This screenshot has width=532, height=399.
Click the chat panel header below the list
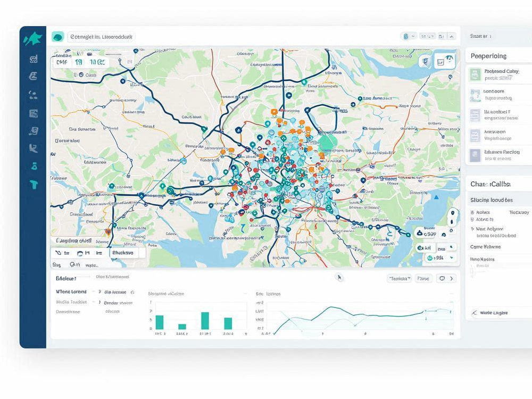[499, 184]
